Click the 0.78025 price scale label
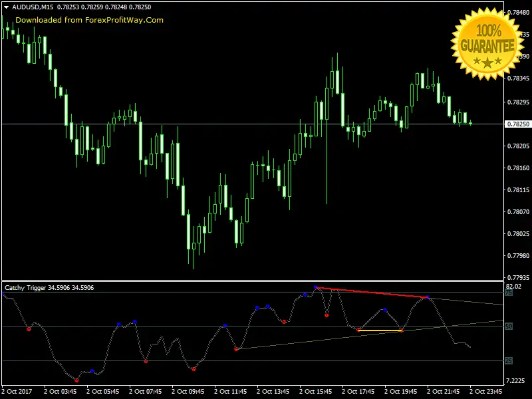The width and height of the screenshot is (532, 399). [x=518, y=234]
